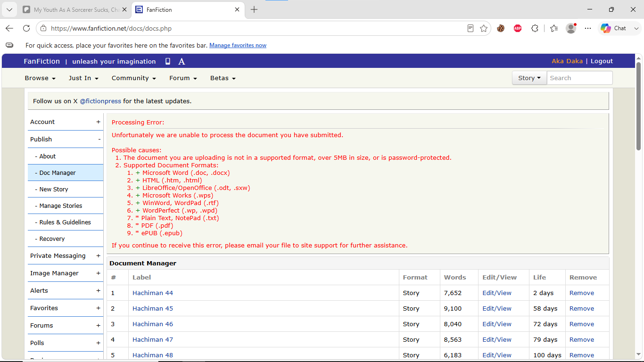Select the FanFiction browser tab
The height and width of the screenshot is (362, 644).
click(x=189, y=9)
